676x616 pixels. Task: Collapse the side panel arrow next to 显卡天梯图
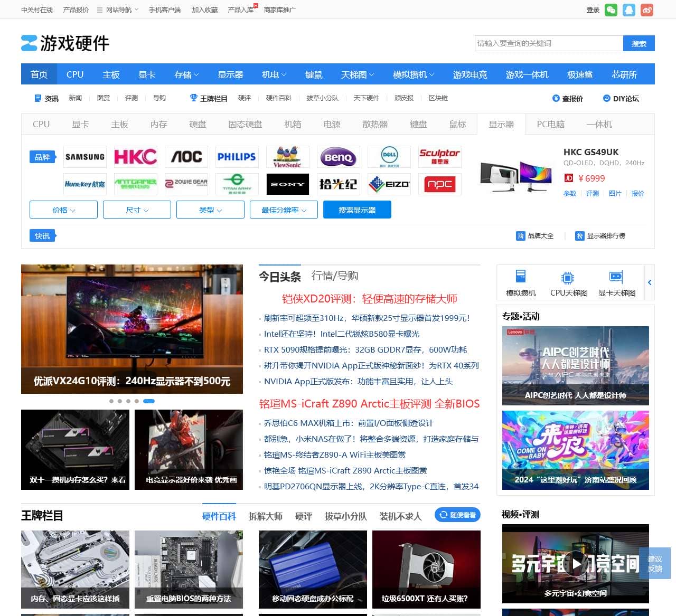pos(650,282)
